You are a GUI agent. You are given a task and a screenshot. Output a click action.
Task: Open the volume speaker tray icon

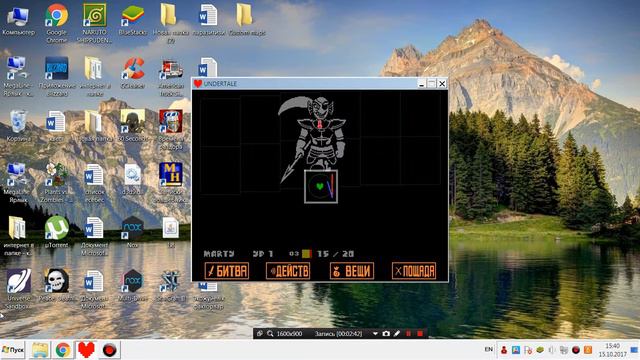point(552,350)
